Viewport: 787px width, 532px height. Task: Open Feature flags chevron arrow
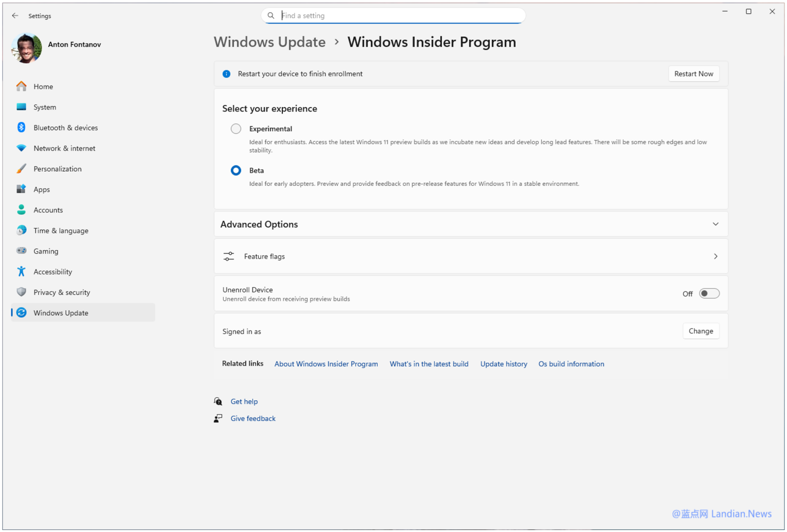pyautogui.click(x=715, y=256)
